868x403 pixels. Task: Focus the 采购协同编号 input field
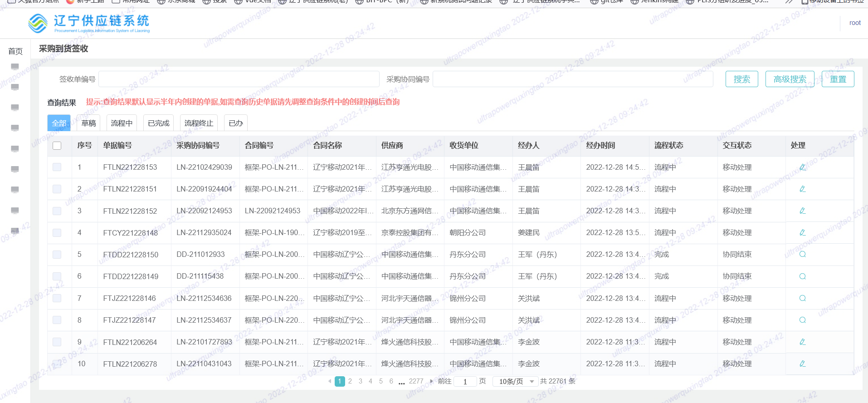tap(573, 79)
